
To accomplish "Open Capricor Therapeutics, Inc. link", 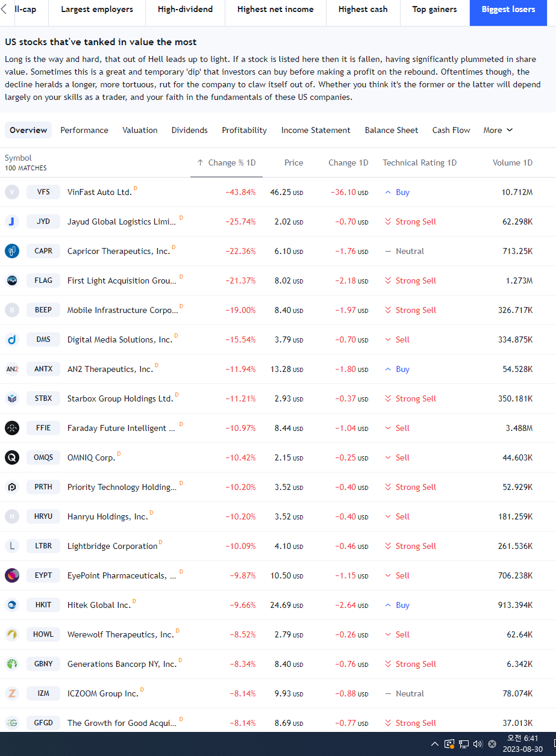I will click(119, 251).
